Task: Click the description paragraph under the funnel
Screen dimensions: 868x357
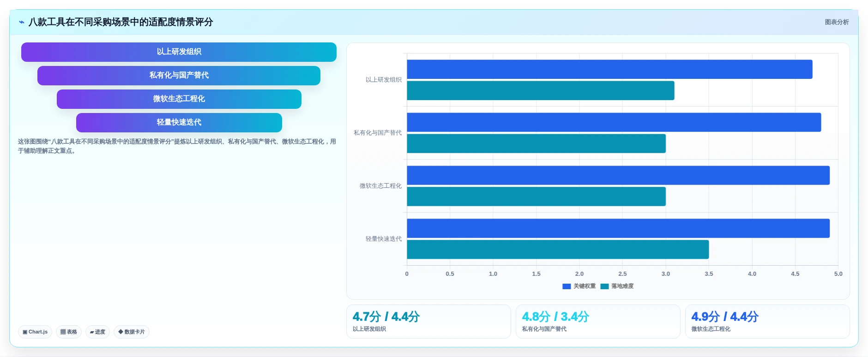Action: click(x=177, y=146)
